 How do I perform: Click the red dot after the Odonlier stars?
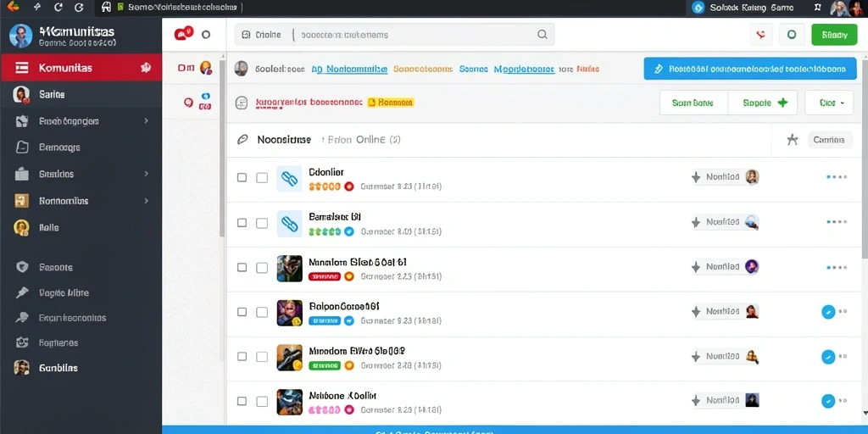tap(348, 186)
